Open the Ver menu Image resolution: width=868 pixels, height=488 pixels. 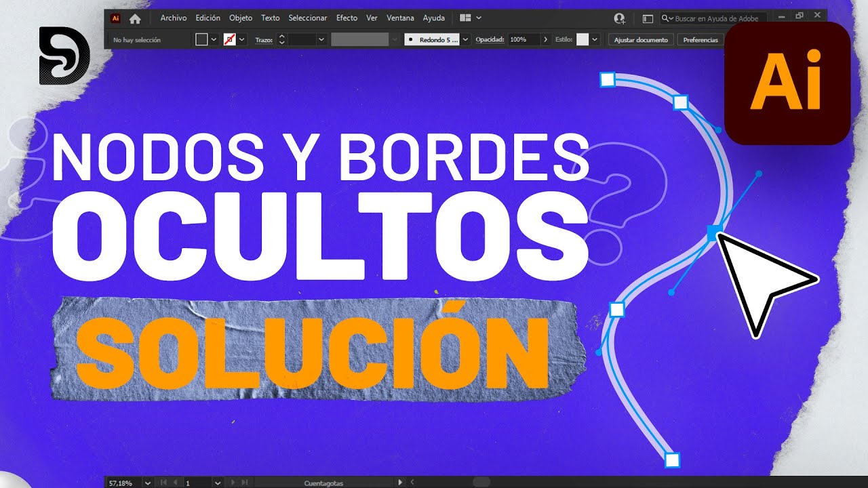tap(372, 18)
